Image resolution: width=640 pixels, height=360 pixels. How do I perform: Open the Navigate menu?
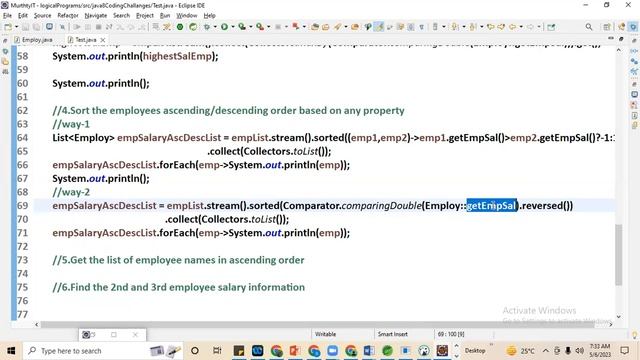point(96,16)
